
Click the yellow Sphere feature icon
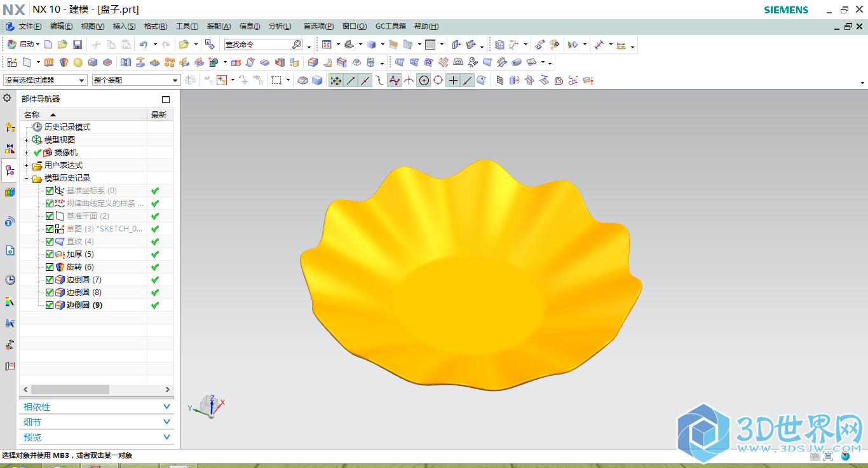tap(78, 62)
